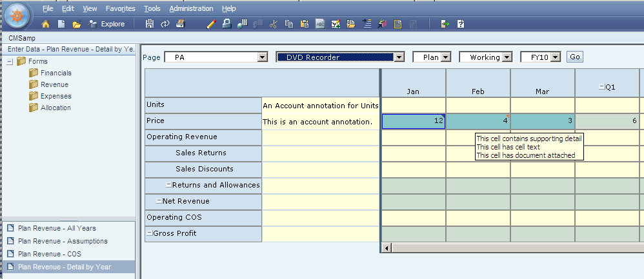Click the Mar column header
The width and height of the screenshot is (644, 279).
[543, 83]
